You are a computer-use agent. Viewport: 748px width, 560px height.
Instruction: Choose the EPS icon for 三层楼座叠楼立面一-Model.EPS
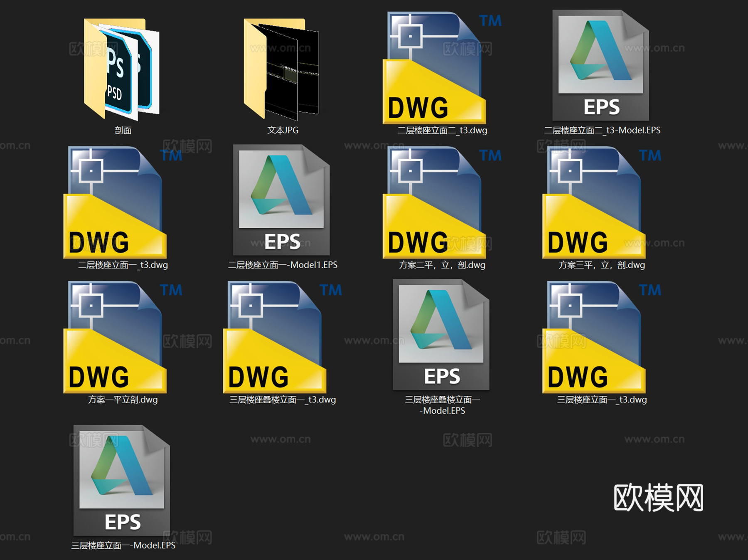pyautogui.click(x=441, y=335)
